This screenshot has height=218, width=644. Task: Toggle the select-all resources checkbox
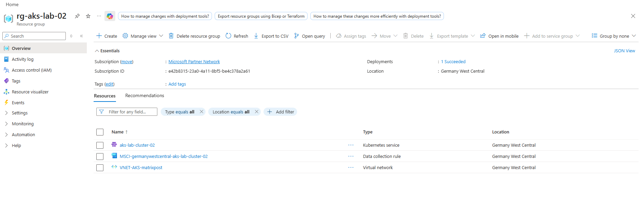pyautogui.click(x=100, y=132)
